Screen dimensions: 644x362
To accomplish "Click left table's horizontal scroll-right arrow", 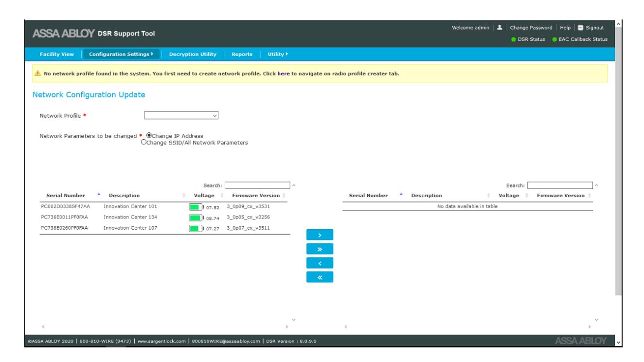I will (x=286, y=326).
